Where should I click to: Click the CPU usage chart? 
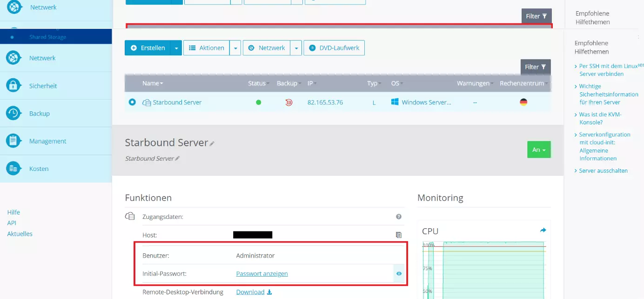tap(484, 269)
